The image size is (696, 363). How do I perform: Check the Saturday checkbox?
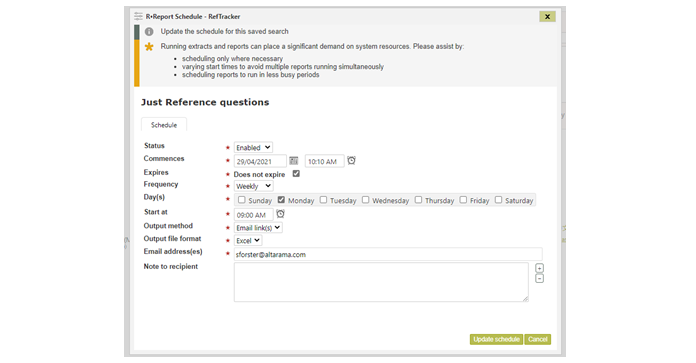pyautogui.click(x=498, y=200)
